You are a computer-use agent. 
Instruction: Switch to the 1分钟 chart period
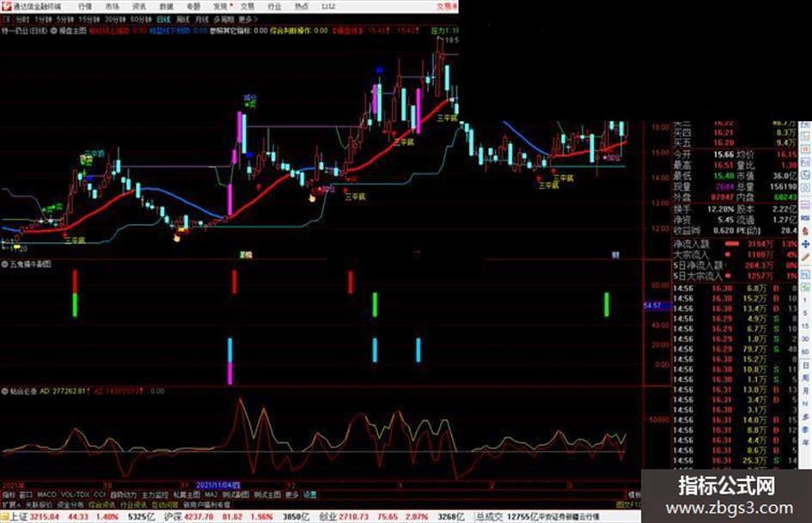(x=42, y=20)
